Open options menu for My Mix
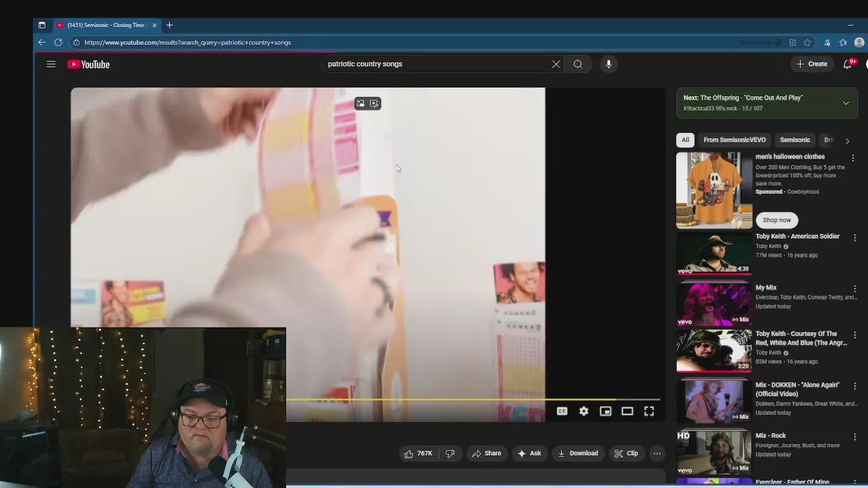The height and width of the screenshot is (488, 868). point(854,289)
